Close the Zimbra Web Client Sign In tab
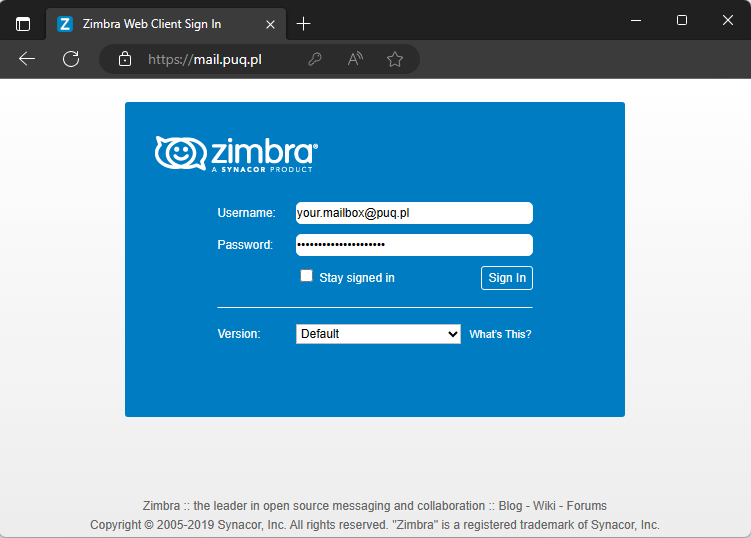This screenshot has height=538, width=751. point(270,24)
